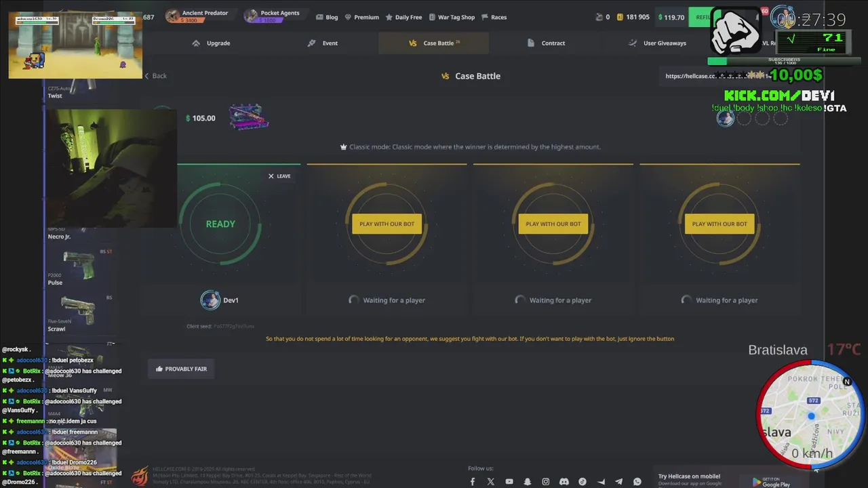Click the $119.70 balance amount

coord(671,17)
